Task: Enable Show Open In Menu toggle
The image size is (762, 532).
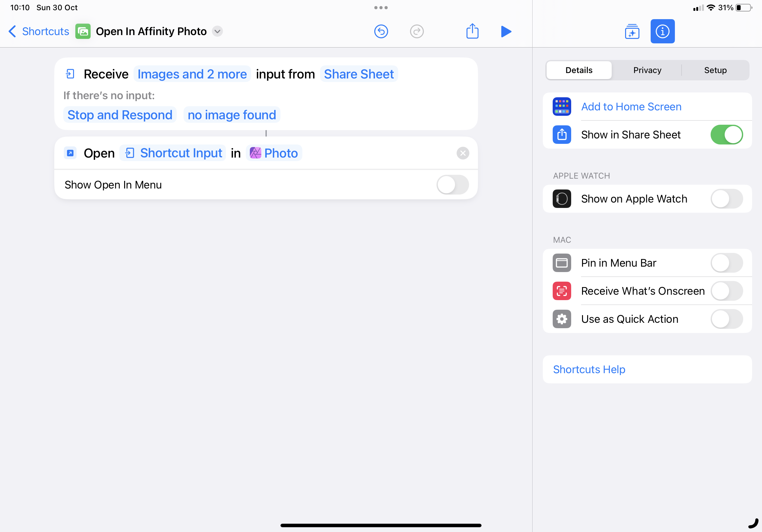Action: tap(452, 185)
